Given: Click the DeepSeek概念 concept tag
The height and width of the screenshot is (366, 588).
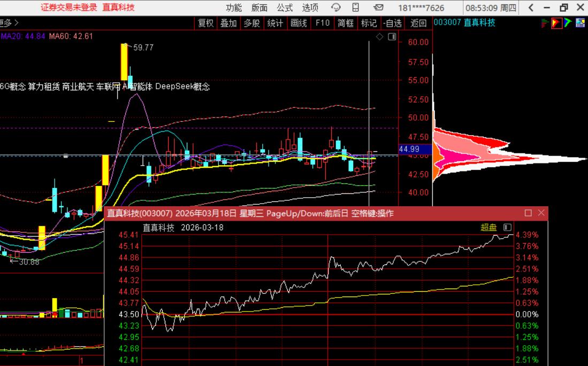Looking at the screenshot, I should point(182,87).
